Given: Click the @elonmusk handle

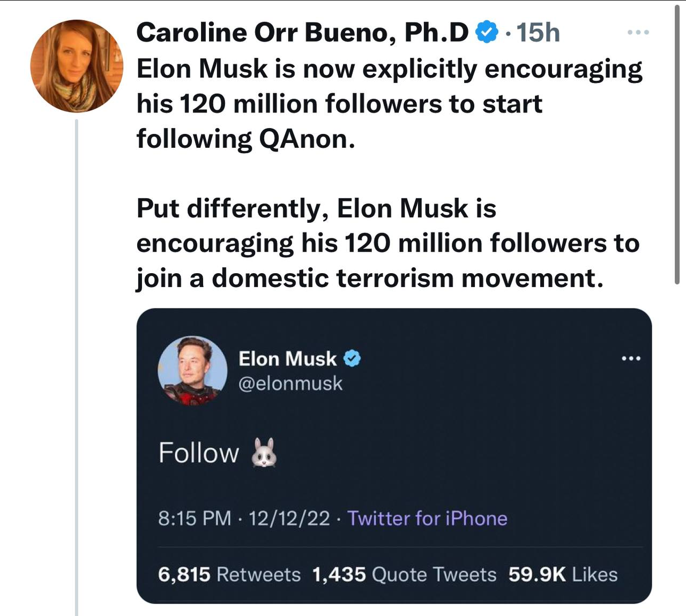Looking at the screenshot, I should click(x=290, y=384).
